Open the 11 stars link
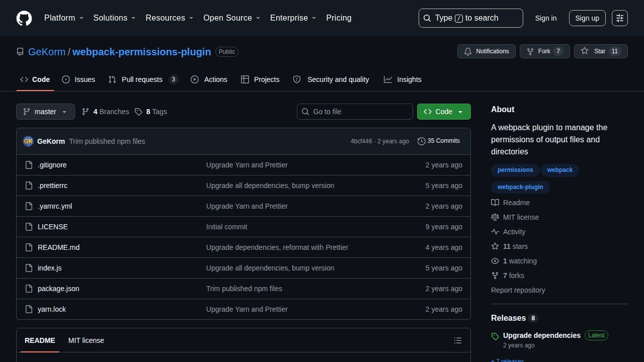The height and width of the screenshot is (362, 644). (x=509, y=246)
